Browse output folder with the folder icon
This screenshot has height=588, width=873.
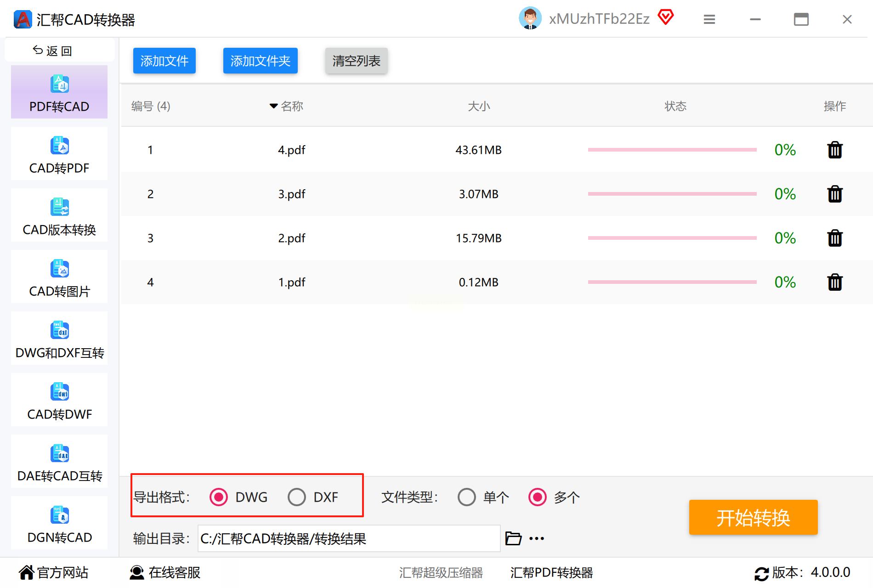513,538
